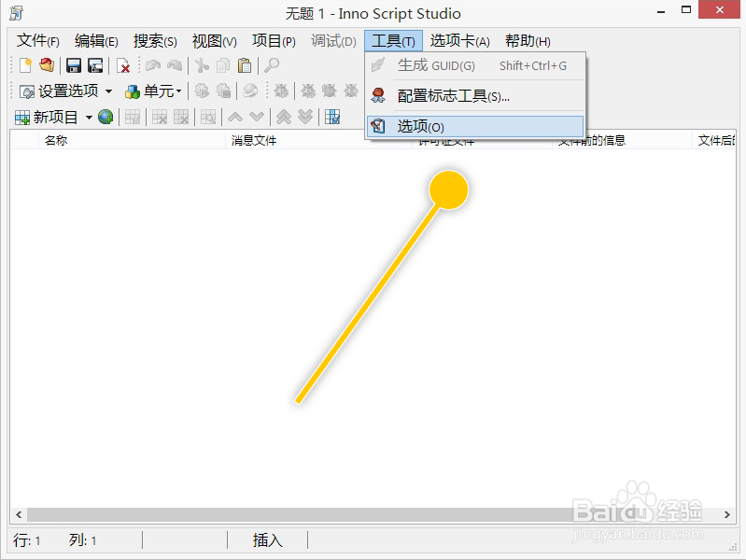Click the globe with plus icon

106,117
